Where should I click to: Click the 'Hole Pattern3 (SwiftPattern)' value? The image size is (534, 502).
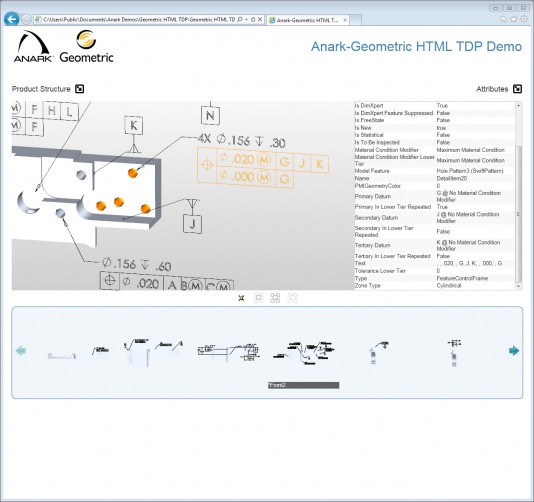tap(470, 171)
